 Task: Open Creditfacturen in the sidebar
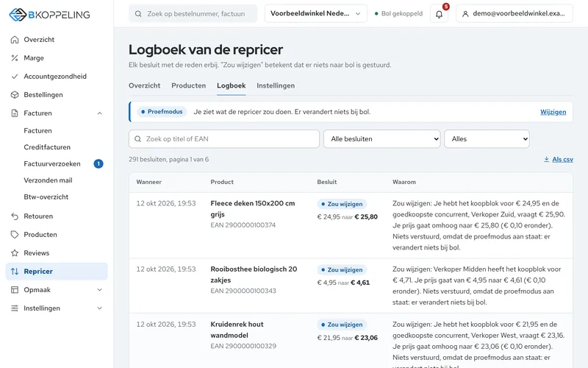(x=47, y=147)
